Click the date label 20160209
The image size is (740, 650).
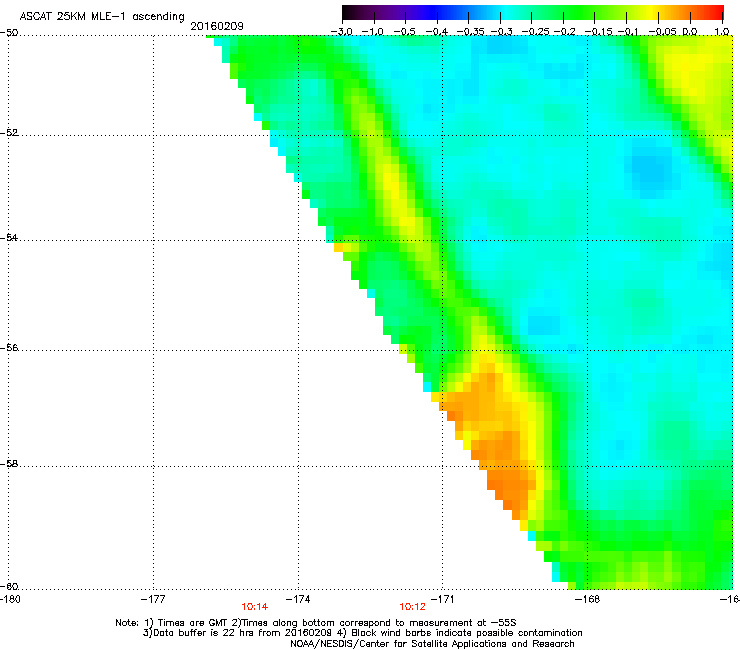coord(217,26)
